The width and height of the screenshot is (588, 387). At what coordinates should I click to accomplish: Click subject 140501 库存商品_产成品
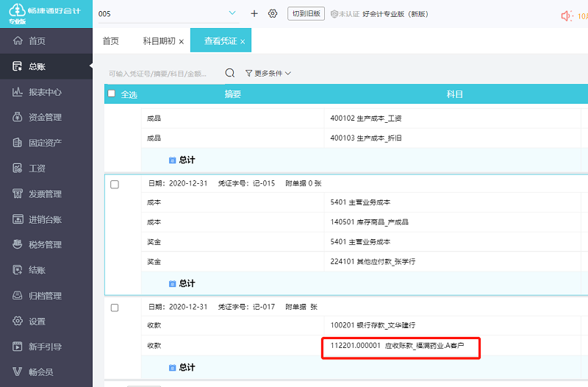370,222
